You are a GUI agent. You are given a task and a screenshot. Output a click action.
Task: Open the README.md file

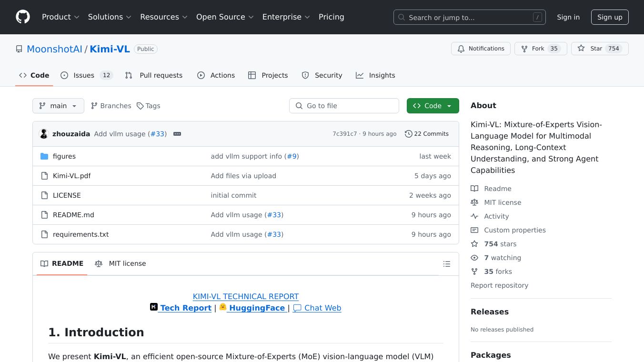[x=73, y=215]
